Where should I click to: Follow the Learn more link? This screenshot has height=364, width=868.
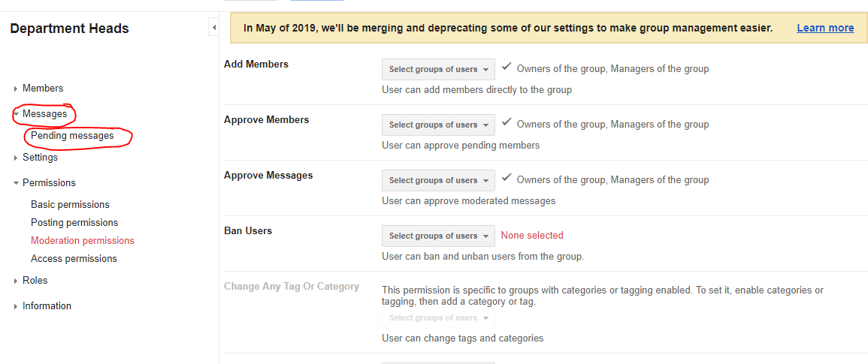[x=825, y=28]
